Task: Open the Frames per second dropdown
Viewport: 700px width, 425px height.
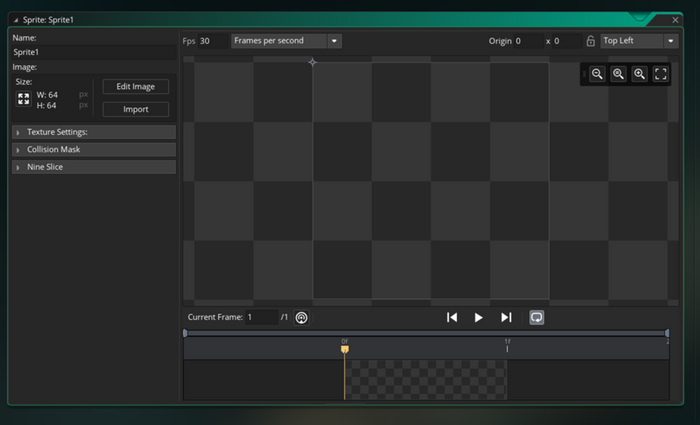Action: [287, 41]
